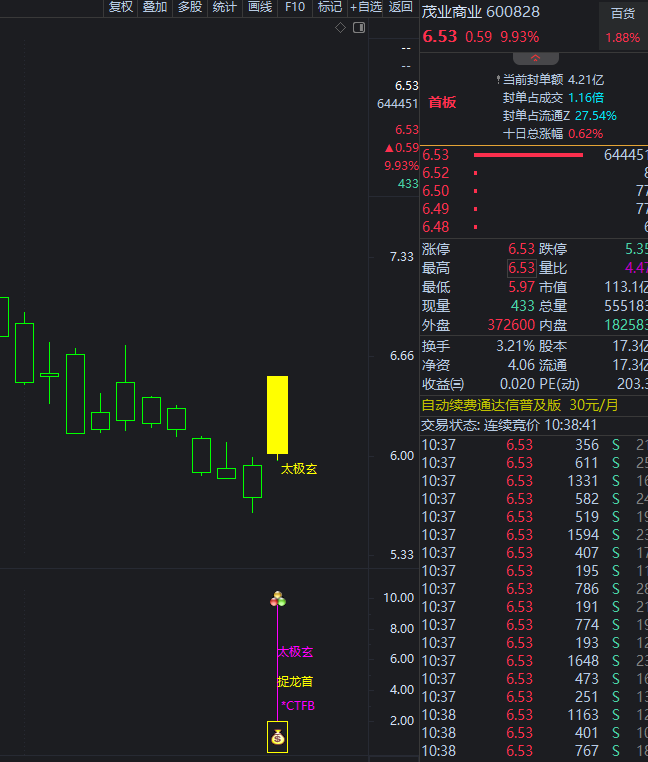This screenshot has width=648, height=762.
Task: Open the 复权 price adjustment menu
Action: 120,7
